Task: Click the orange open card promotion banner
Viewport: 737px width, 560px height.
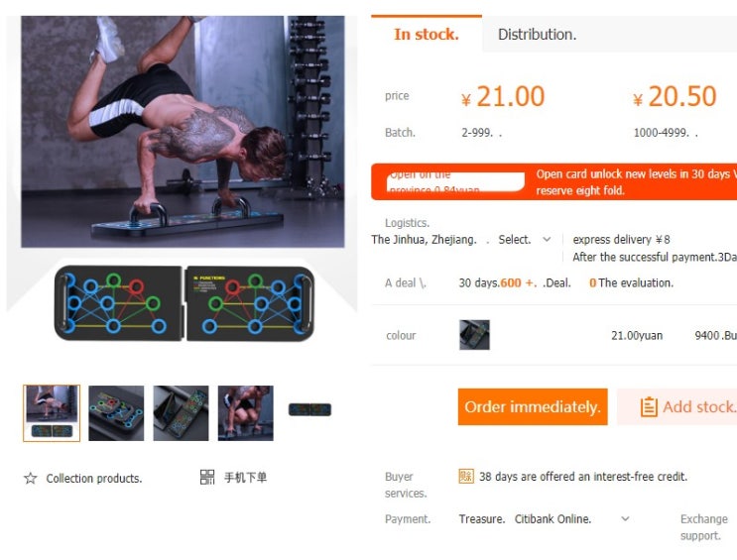Action: (553, 181)
